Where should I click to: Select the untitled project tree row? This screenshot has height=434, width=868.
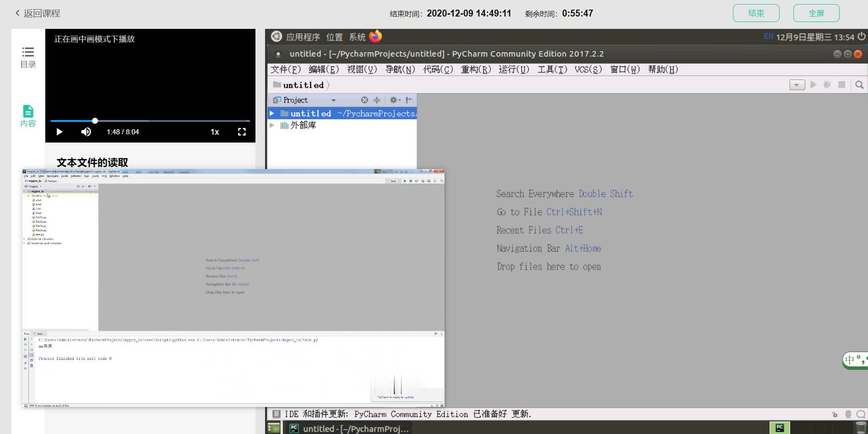point(342,113)
